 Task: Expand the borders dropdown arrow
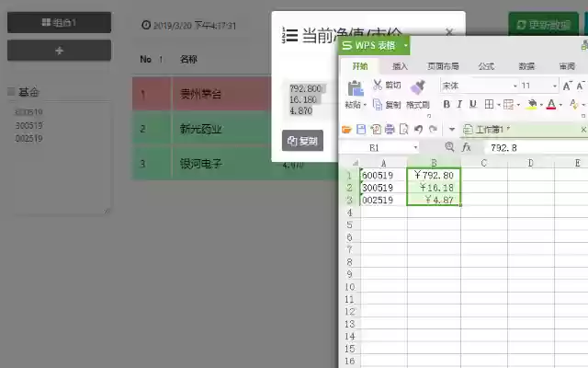tap(498, 105)
